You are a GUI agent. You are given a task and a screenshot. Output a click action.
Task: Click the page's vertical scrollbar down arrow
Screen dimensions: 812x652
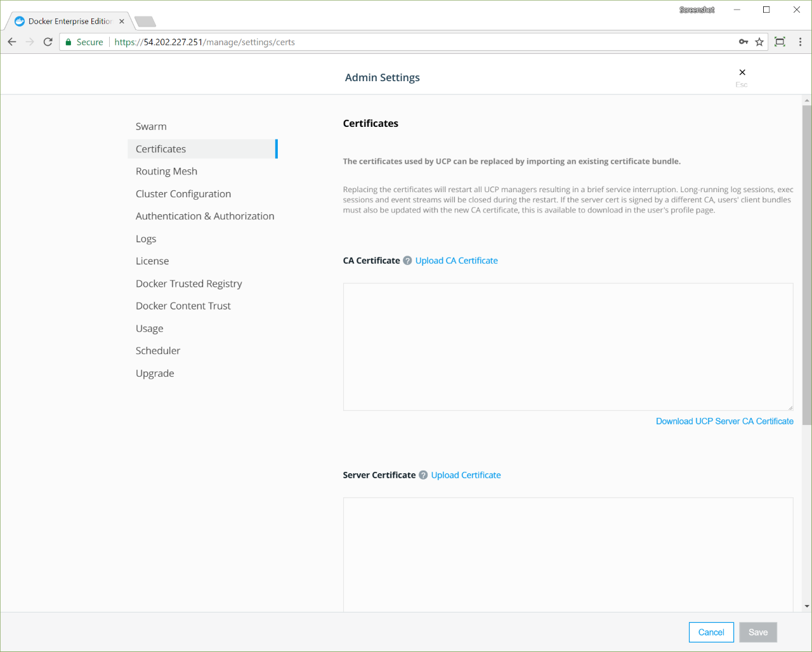point(807,606)
